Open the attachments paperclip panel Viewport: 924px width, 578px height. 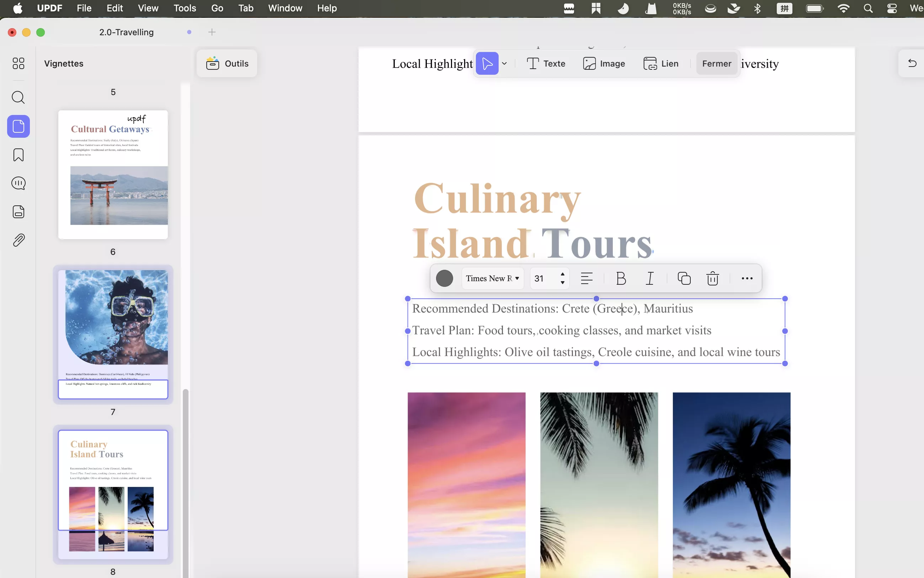pyautogui.click(x=18, y=240)
